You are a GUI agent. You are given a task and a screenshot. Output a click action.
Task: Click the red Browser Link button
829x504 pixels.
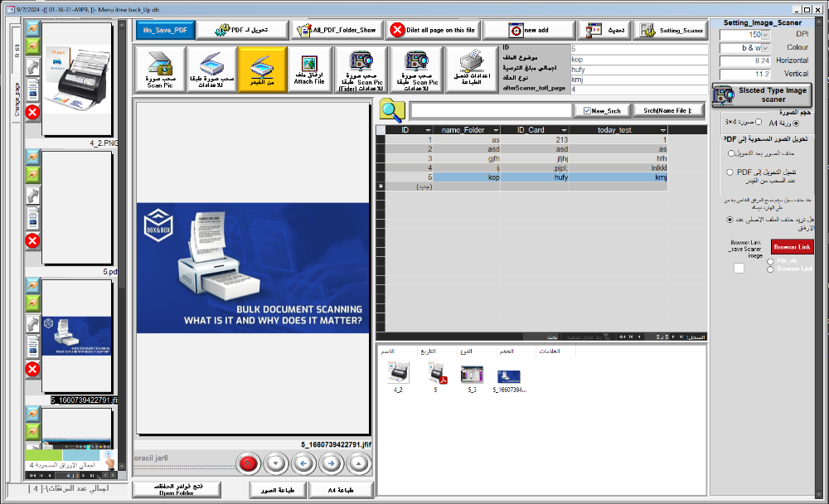(792, 247)
